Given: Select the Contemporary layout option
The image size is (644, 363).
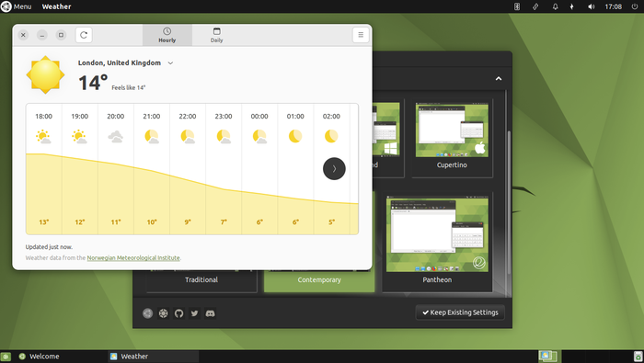Looking at the screenshot, I should (319, 280).
